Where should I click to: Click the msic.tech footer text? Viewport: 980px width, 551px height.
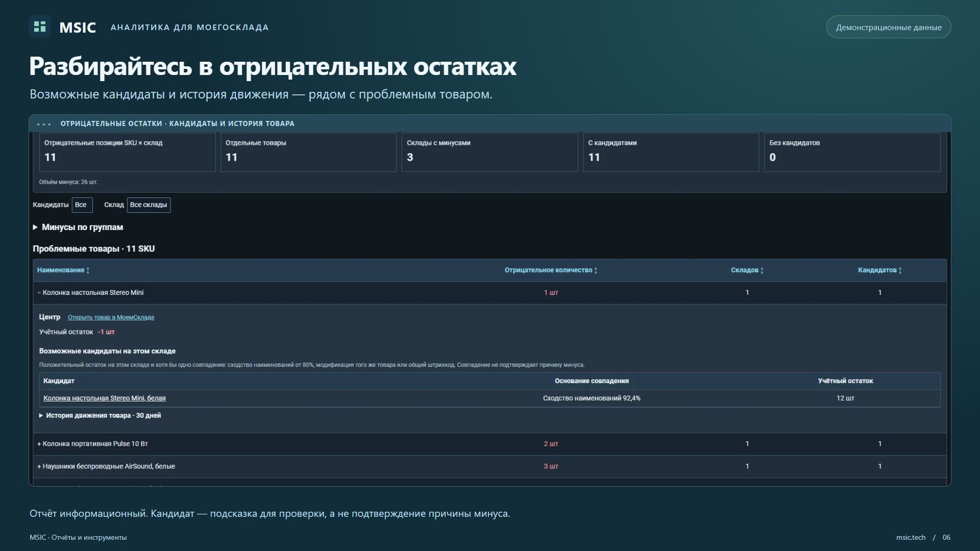click(911, 537)
